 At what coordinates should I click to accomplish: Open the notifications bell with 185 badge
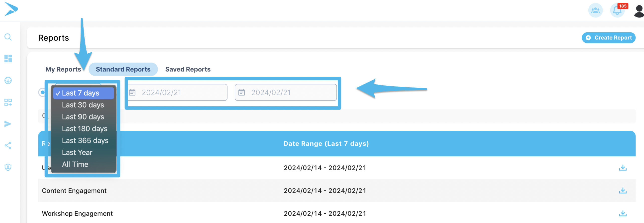(x=617, y=10)
